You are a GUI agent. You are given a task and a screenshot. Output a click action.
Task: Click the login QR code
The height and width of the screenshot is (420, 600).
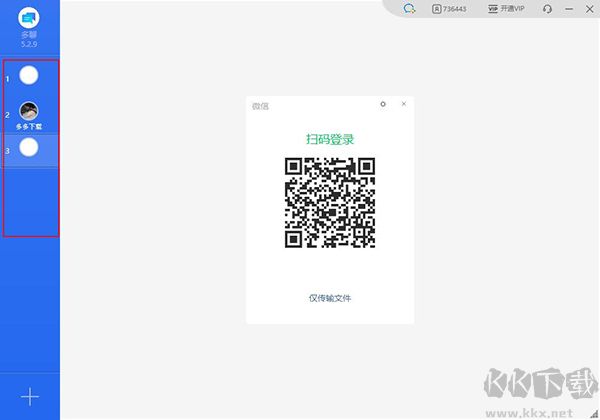click(x=330, y=203)
